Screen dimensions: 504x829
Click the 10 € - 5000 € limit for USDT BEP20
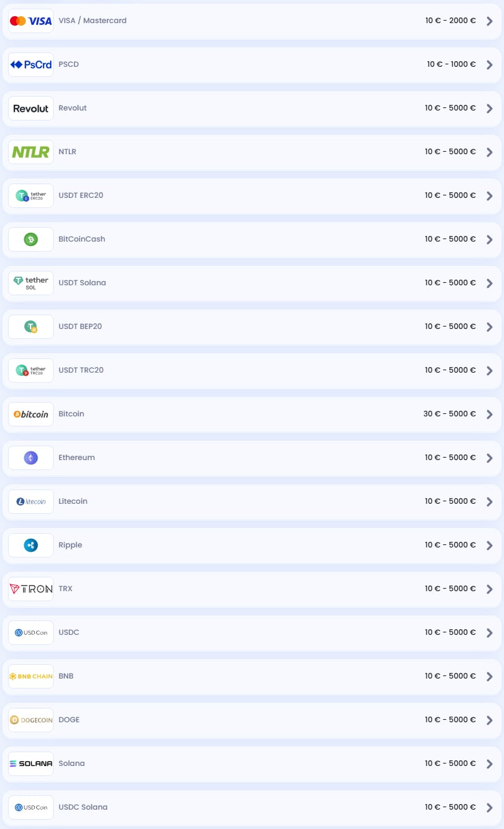click(450, 326)
